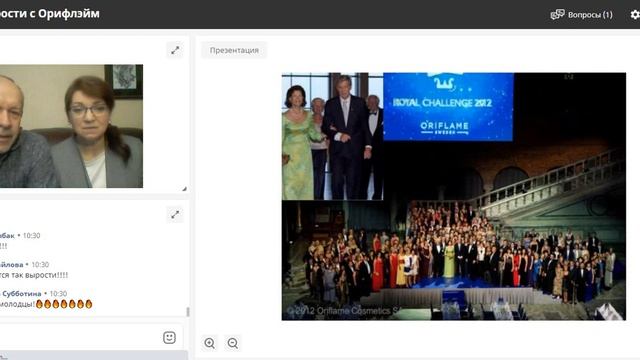The height and width of the screenshot is (360, 640).
Task: Zoom in on the presentation
Action: [x=210, y=343]
